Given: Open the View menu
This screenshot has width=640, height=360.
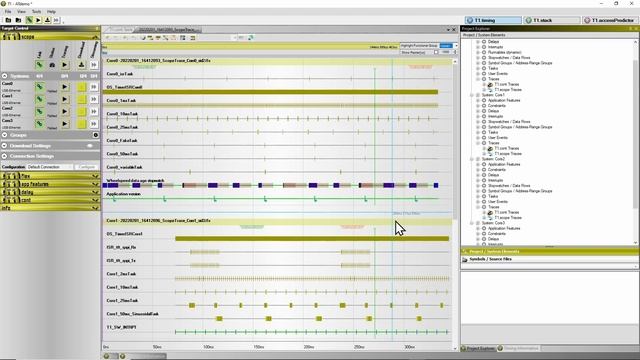Looking at the screenshot, I should (21, 12).
